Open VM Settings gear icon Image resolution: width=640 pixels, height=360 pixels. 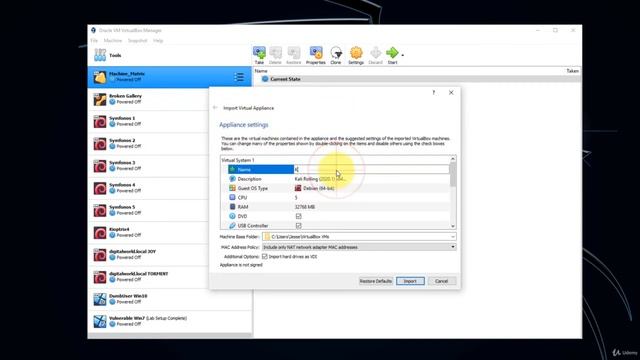pos(356,53)
